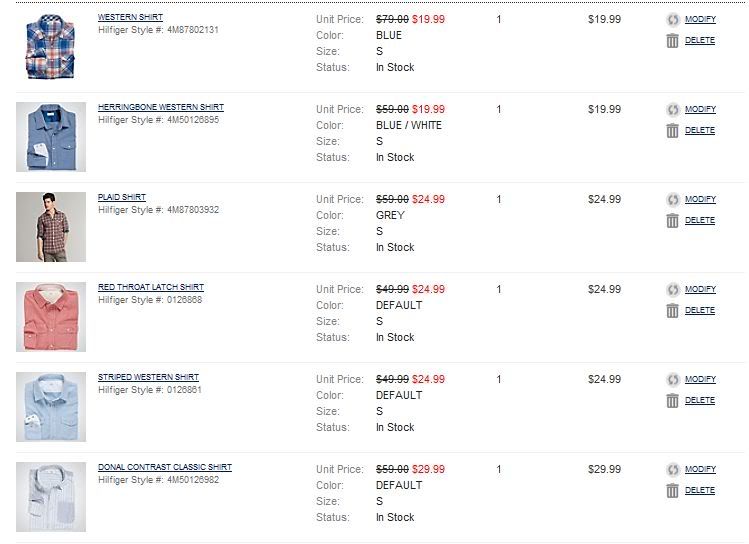Open the Red Throat Latch Shirt link
This screenshot has height=544, width=749.
point(150,287)
